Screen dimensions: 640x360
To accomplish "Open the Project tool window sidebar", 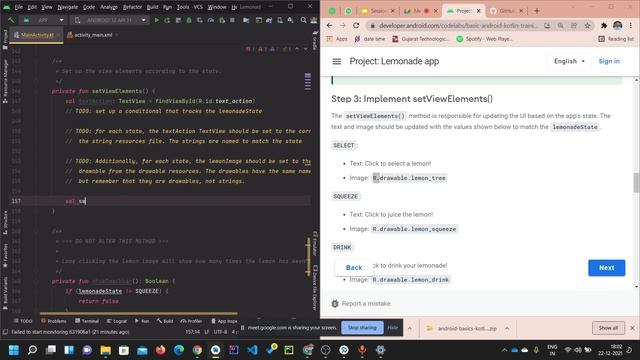I will tap(5, 39).
